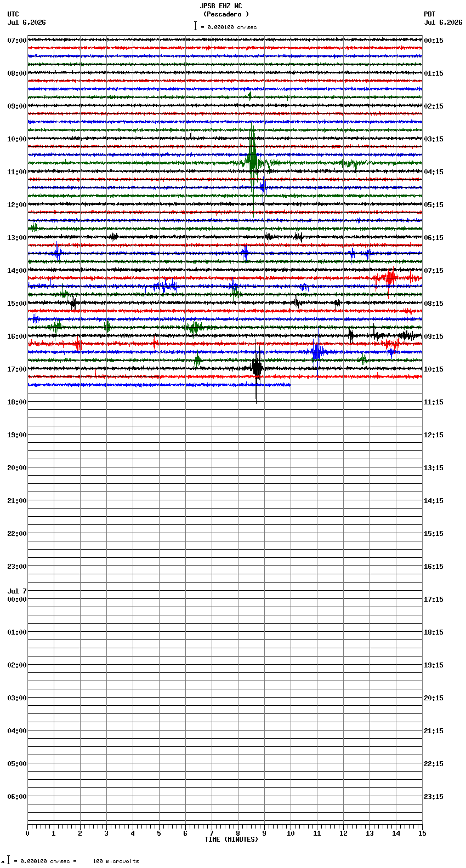Click the 18:00 UTC time label

point(17,402)
